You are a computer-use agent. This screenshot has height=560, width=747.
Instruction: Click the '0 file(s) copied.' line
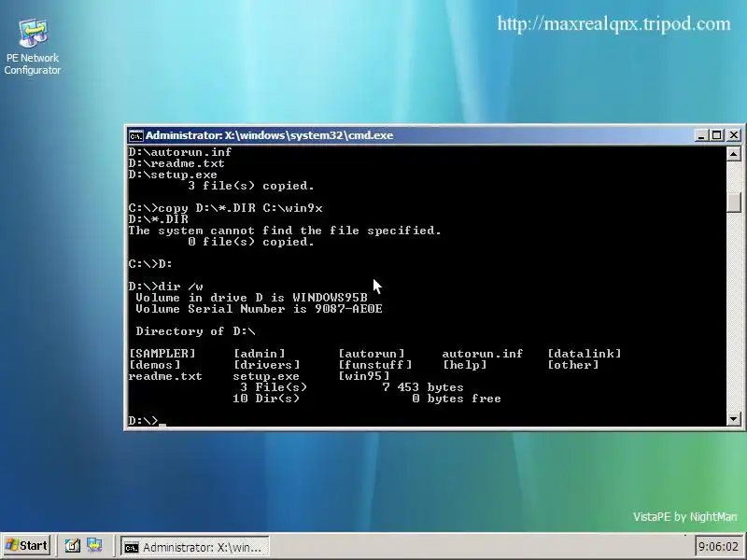pos(251,242)
